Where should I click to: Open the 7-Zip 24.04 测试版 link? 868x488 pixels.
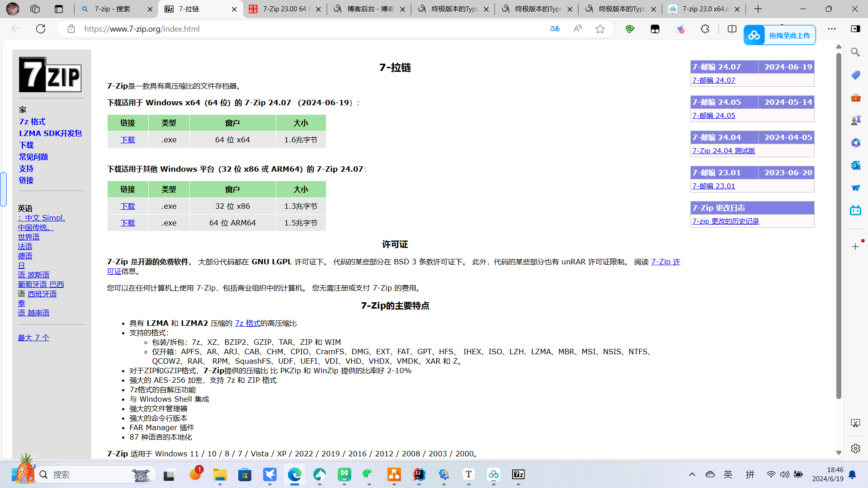[x=724, y=150]
